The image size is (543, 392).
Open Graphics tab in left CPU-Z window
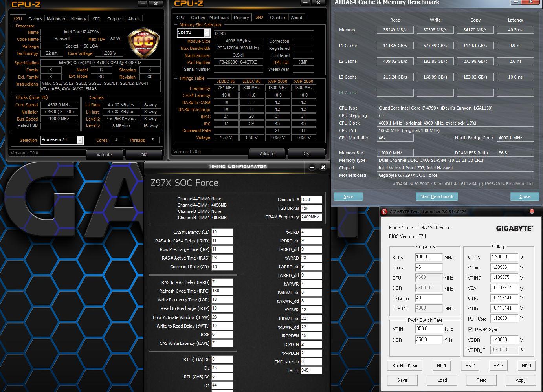coord(115,19)
